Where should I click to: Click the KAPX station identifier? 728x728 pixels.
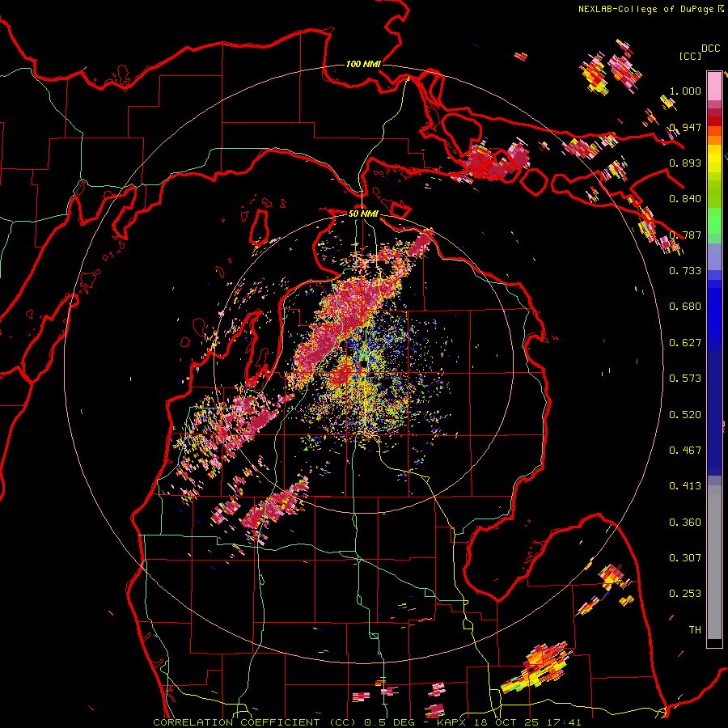[x=453, y=722]
